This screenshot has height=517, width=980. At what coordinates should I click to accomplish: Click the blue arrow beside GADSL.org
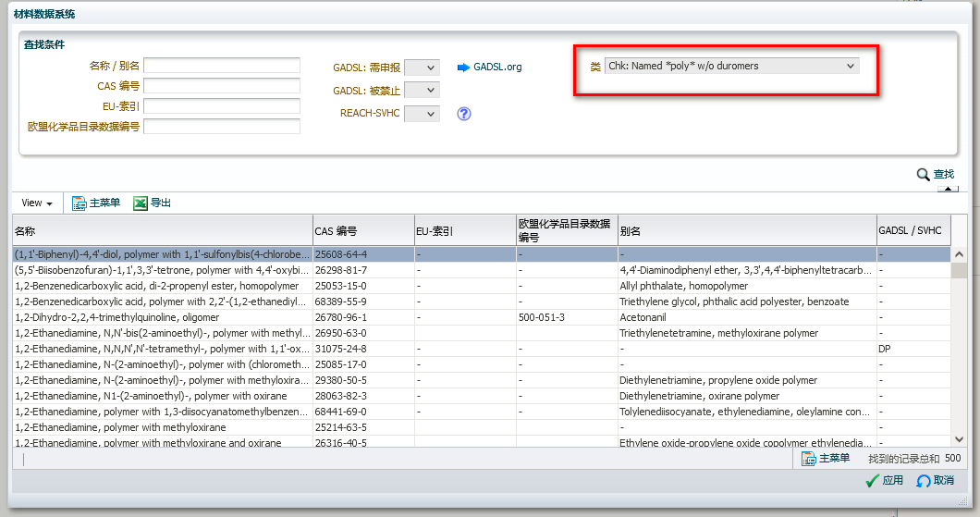coord(463,68)
